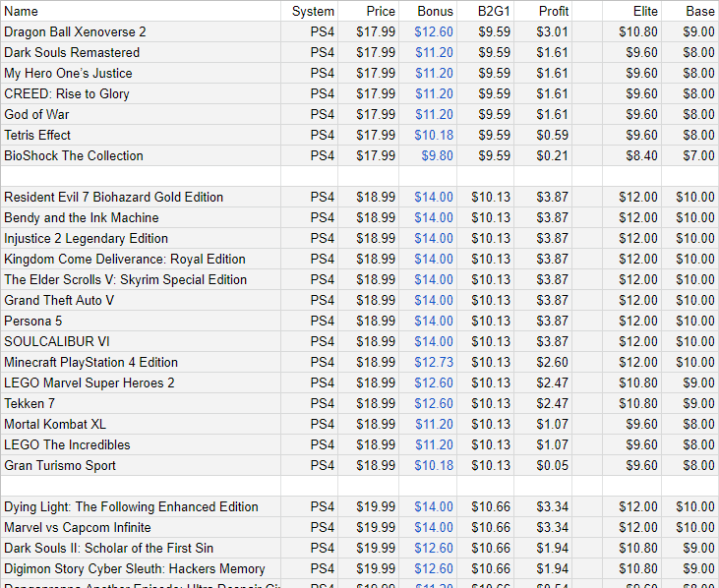719x588 pixels.
Task: Click Dying Light profit $3.34
Action: pos(543,506)
